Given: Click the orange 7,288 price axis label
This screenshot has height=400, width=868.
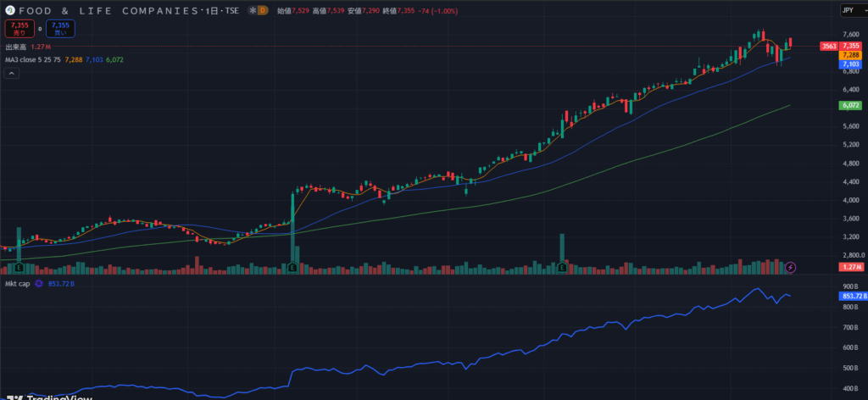Looking at the screenshot, I should coord(851,55).
